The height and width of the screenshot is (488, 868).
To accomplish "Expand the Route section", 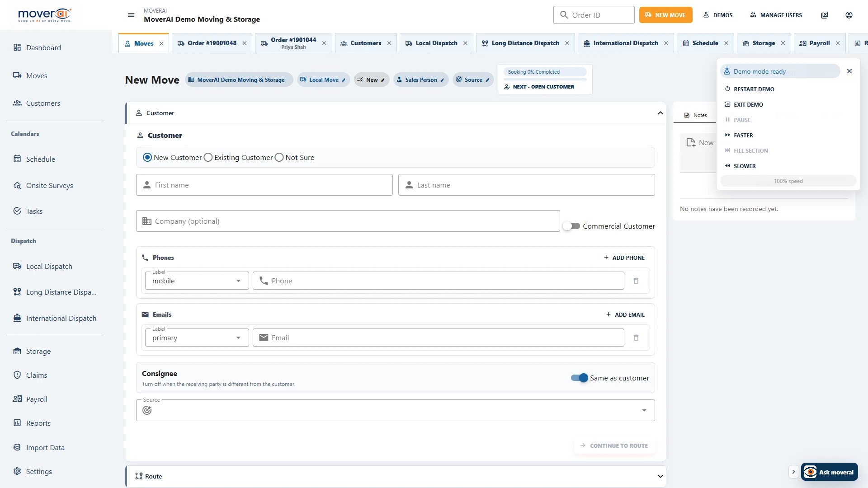I will pyautogui.click(x=395, y=476).
